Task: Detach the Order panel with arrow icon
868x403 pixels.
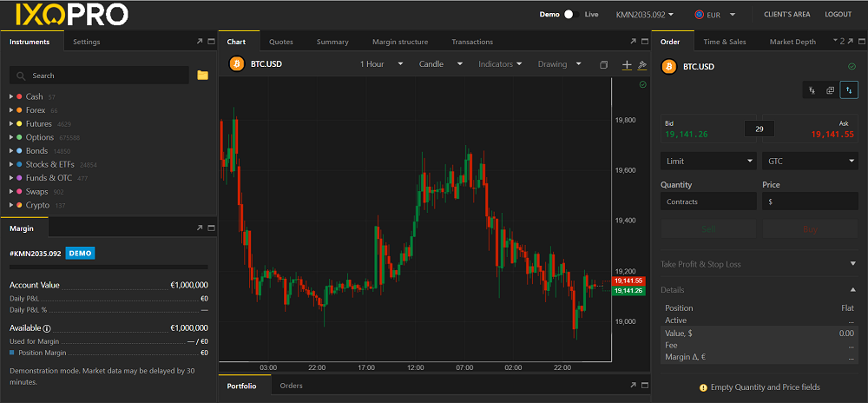Action: tap(851, 42)
